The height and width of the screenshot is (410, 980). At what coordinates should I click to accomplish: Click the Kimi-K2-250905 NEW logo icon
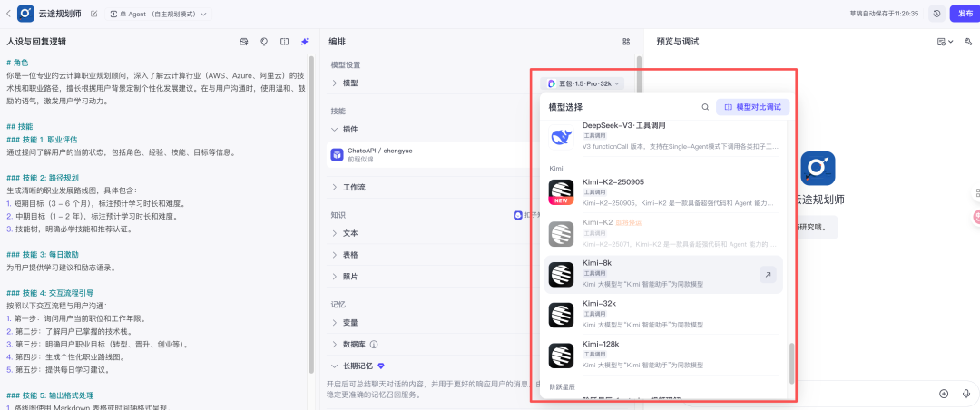point(561,192)
